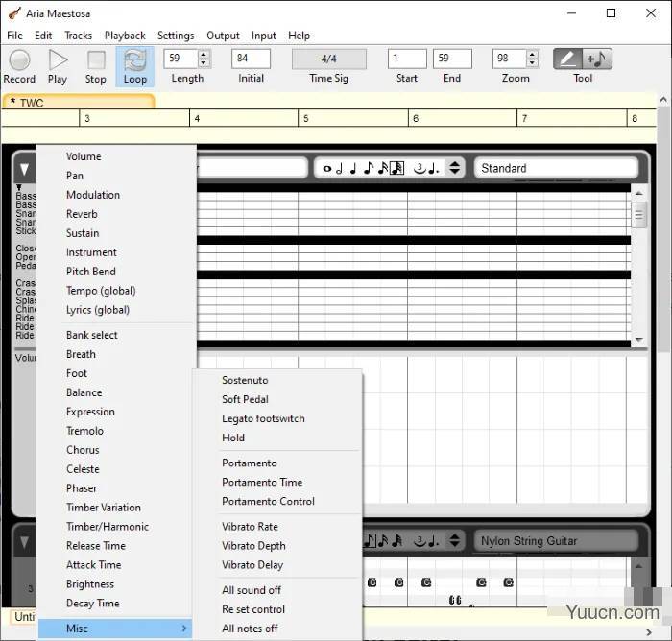Open the Help menu

(x=300, y=36)
